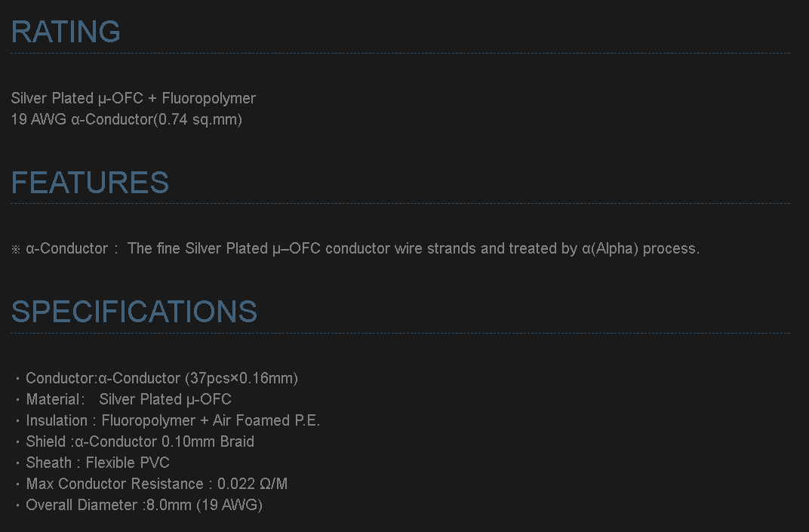This screenshot has height=532, width=809.
Task: Click the Shield 0.10mm Braid specification line
Action: 140,441
